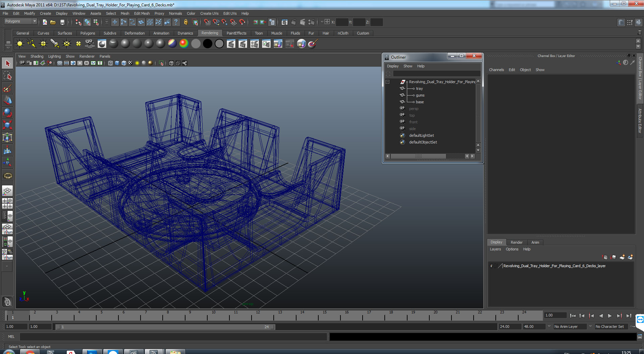Open the No Character Set dropdown
The width and height of the screenshot is (644, 354).
611,327
